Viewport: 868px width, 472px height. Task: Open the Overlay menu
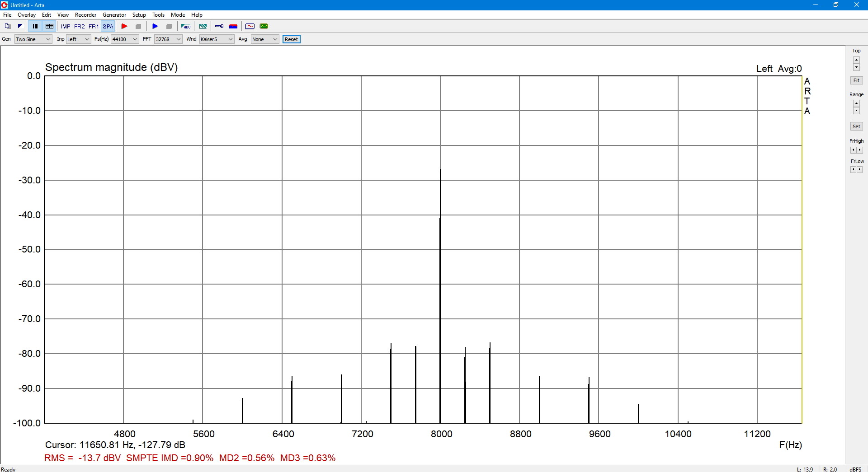(x=27, y=15)
